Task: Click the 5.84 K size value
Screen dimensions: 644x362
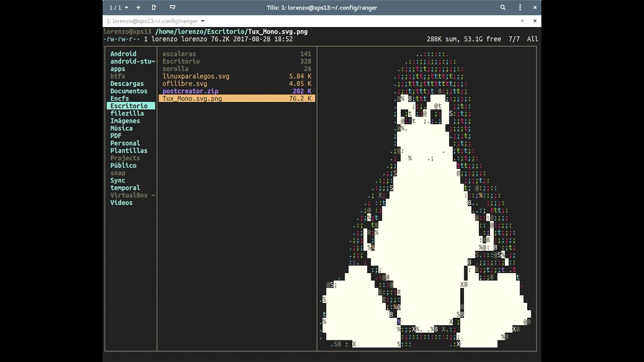Action: 300,76
